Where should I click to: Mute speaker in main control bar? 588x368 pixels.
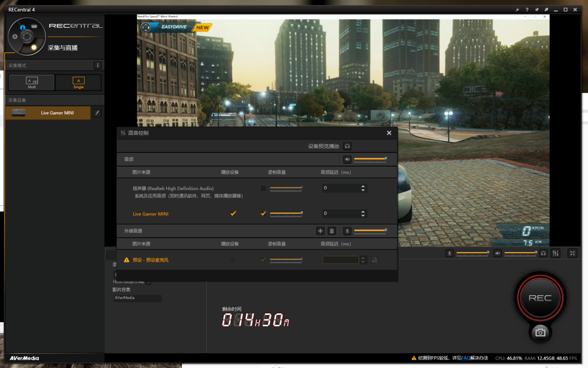[497, 253]
